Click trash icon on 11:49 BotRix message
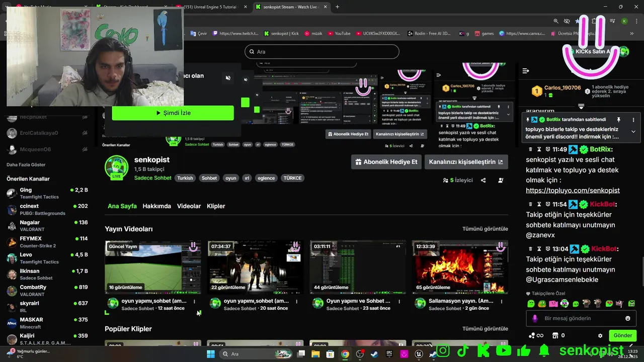This screenshot has width=644, height=362. 530,149
